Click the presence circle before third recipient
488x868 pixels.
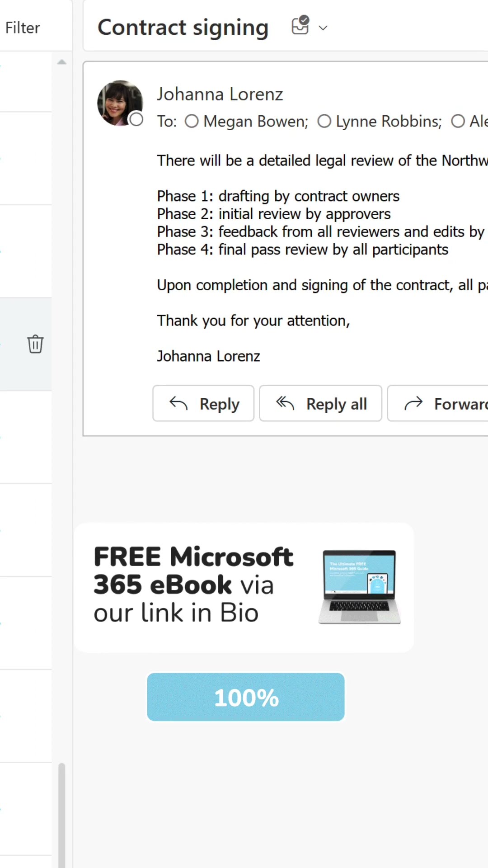[x=458, y=121]
